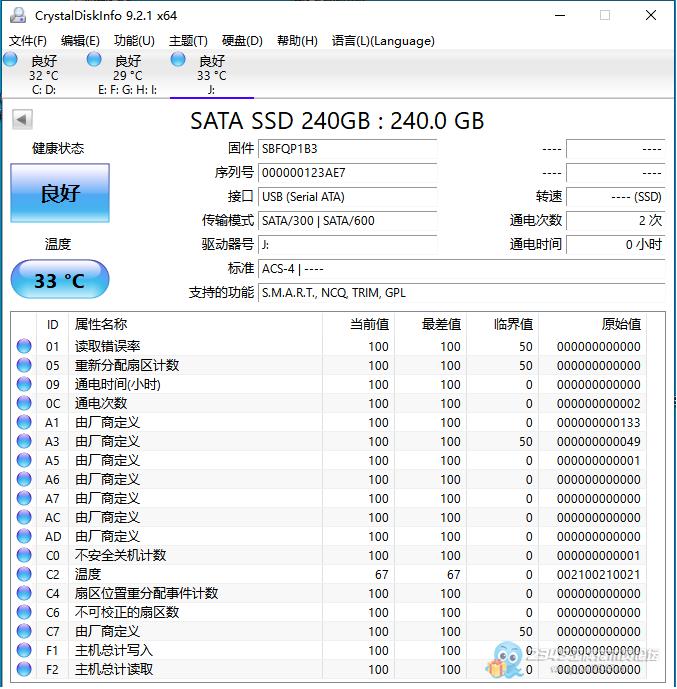Click status orb of row C4
677x689 pixels.
(x=24, y=593)
